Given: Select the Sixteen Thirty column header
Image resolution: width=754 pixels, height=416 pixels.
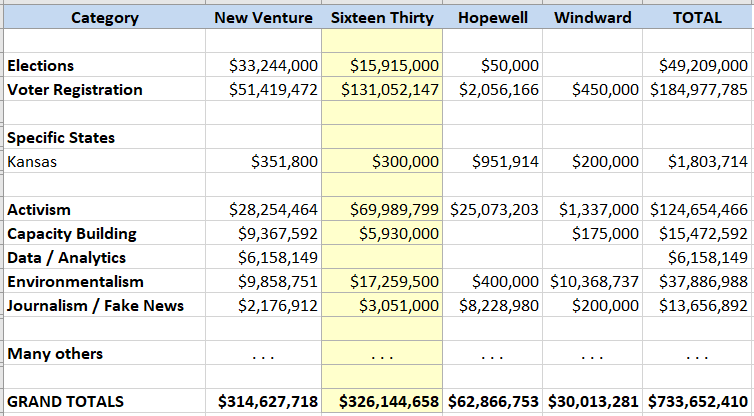Looking at the screenshot, I should pyautogui.click(x=382, y=17).
